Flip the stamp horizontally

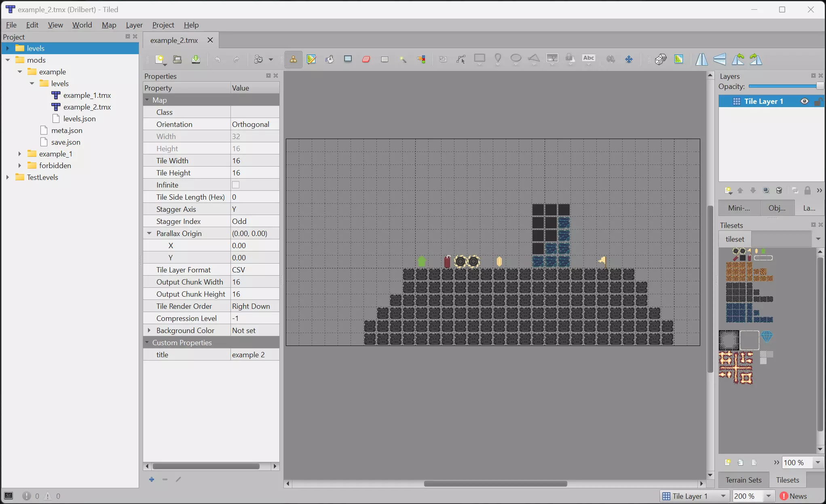(x=701, y=59)
